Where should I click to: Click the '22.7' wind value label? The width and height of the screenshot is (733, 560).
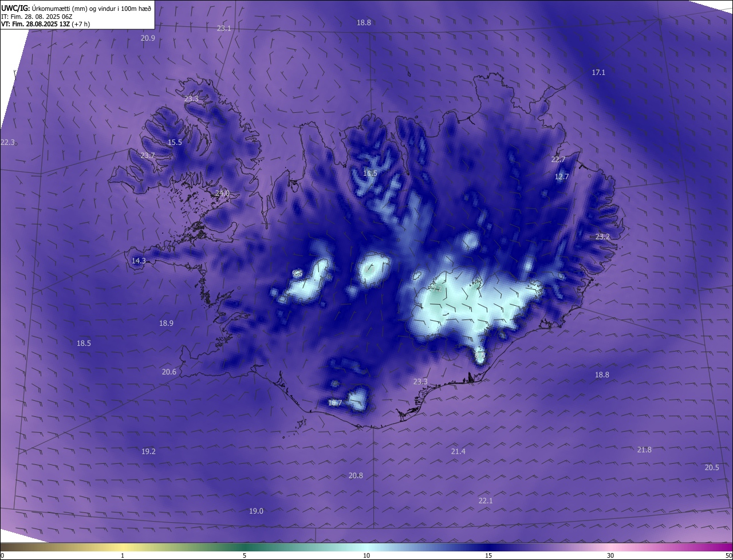click(558, 159)
